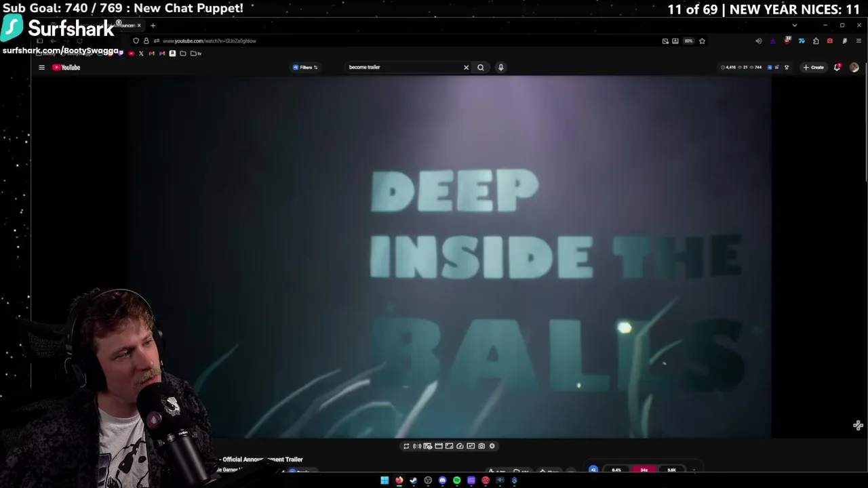This screenshot has height=488, width=868.
Task: Take a video screenshot with camera icon
Action: tap(481, 446)
